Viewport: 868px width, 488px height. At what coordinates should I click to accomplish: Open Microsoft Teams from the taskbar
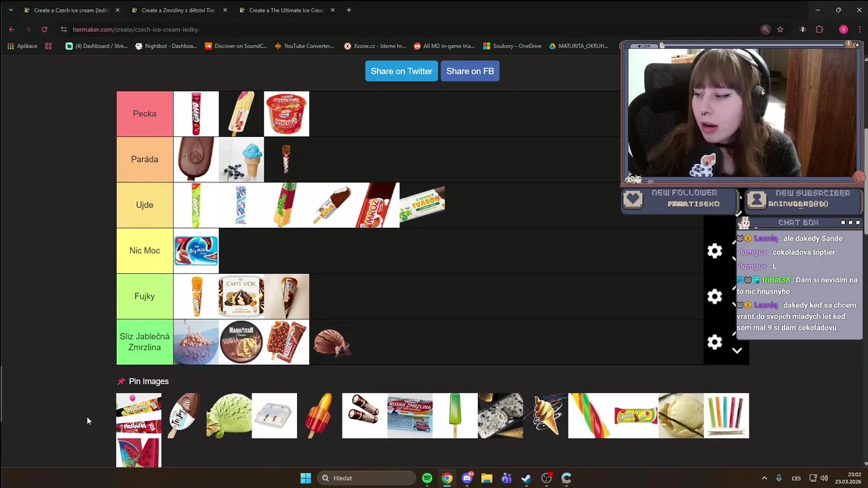[507, 478]
